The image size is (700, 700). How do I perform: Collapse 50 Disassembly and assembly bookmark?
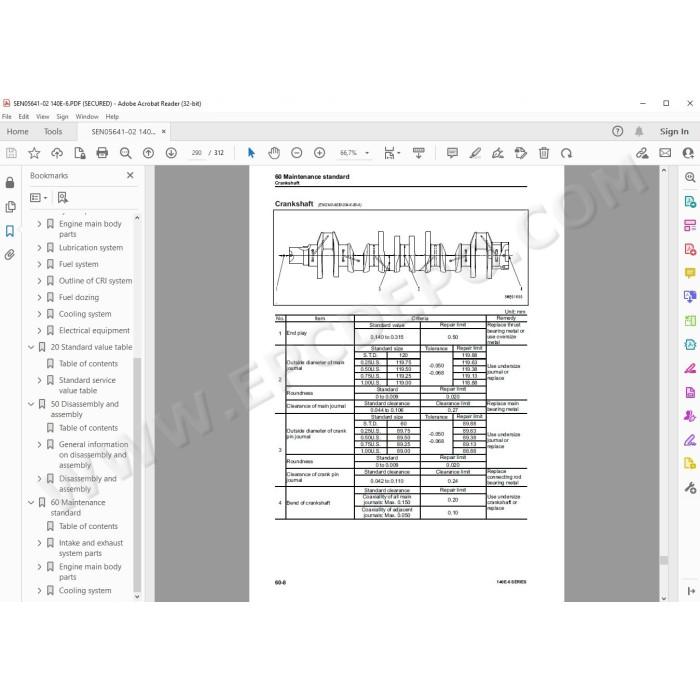(31, 404)
